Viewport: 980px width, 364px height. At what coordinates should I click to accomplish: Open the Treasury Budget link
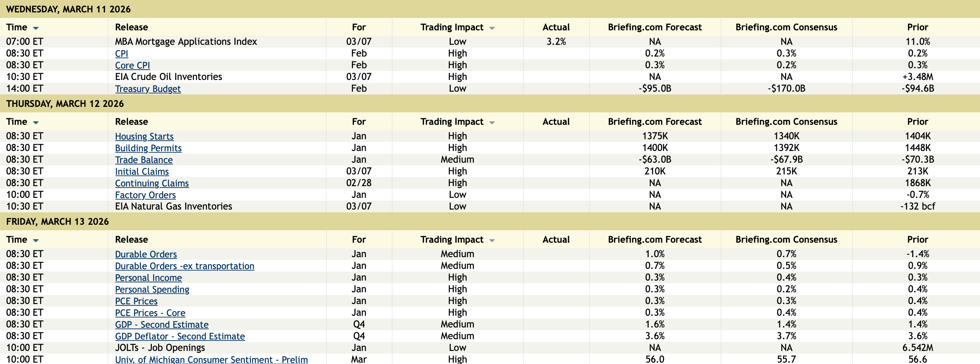[148, 89]
